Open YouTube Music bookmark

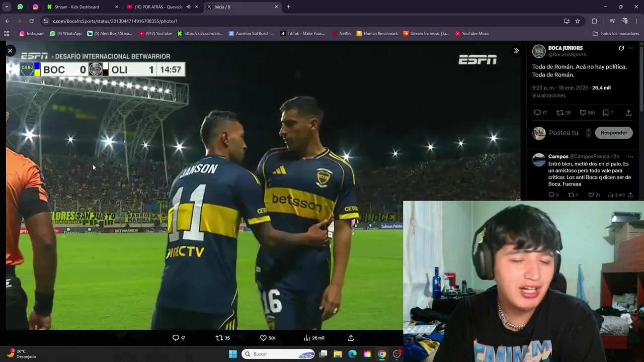pos(472,34)
